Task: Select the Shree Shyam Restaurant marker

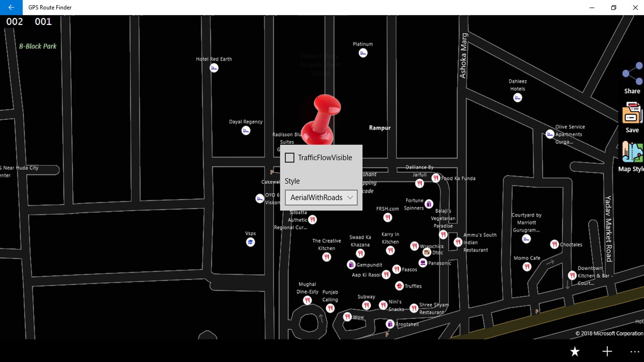Action: 414,308
